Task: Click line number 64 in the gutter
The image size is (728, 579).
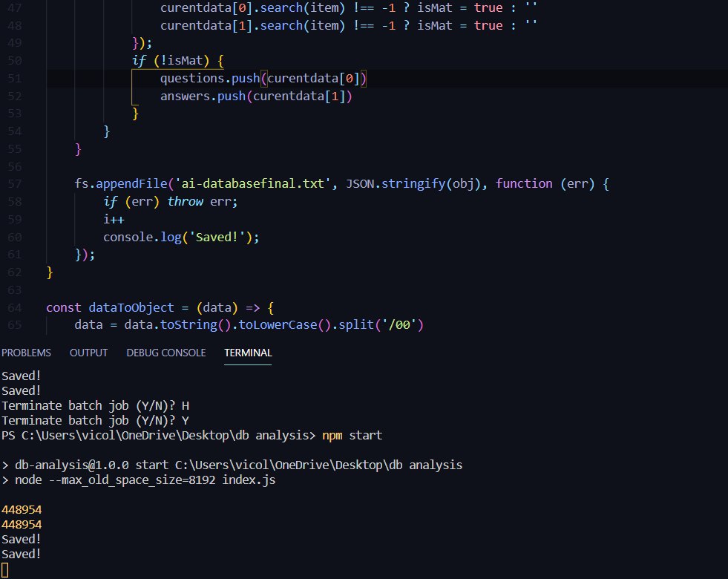Action: coord(14,308)
